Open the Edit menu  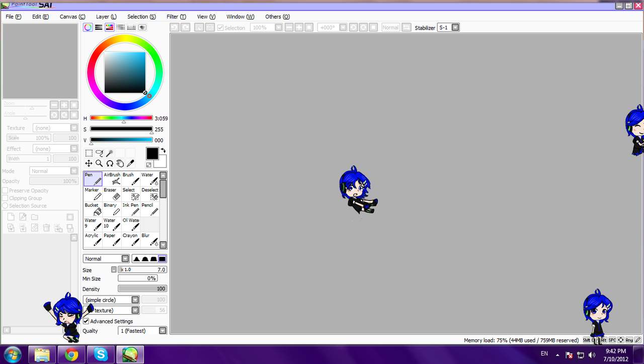[x=40, y=17]
